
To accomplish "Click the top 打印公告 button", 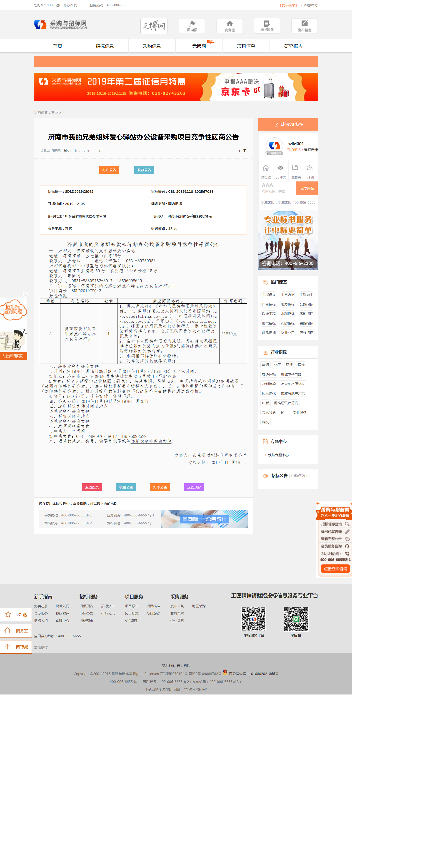I will pyautogui.click(x=109, y=170).
